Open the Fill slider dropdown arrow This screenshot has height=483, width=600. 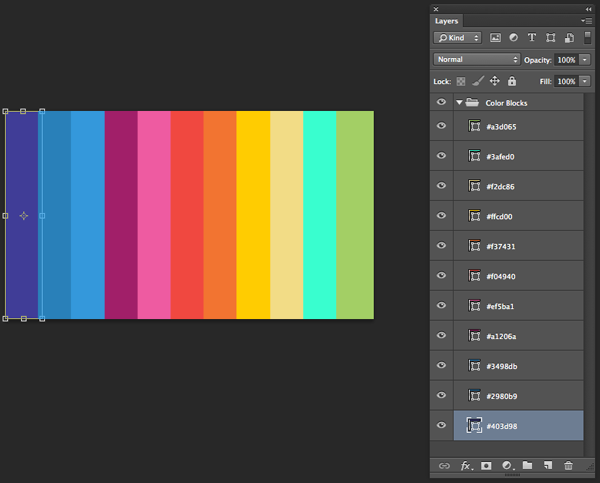[x=585, y=81]
